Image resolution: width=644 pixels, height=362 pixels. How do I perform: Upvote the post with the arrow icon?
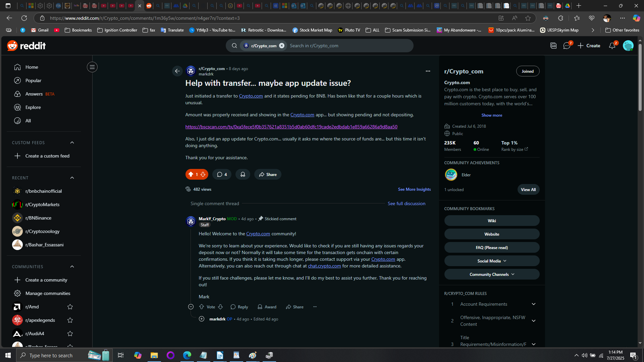pos(191,174)
